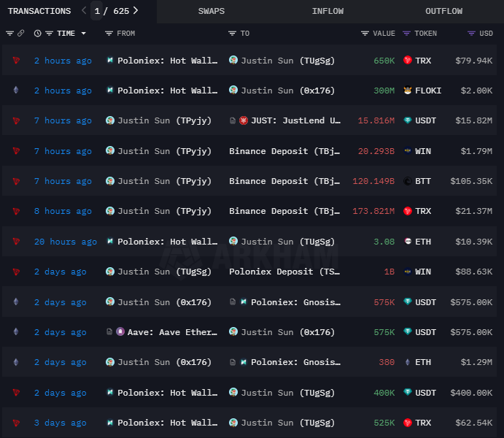504x438 pixels.
Task: Filter by FROM column
Action: pos(109,34)
